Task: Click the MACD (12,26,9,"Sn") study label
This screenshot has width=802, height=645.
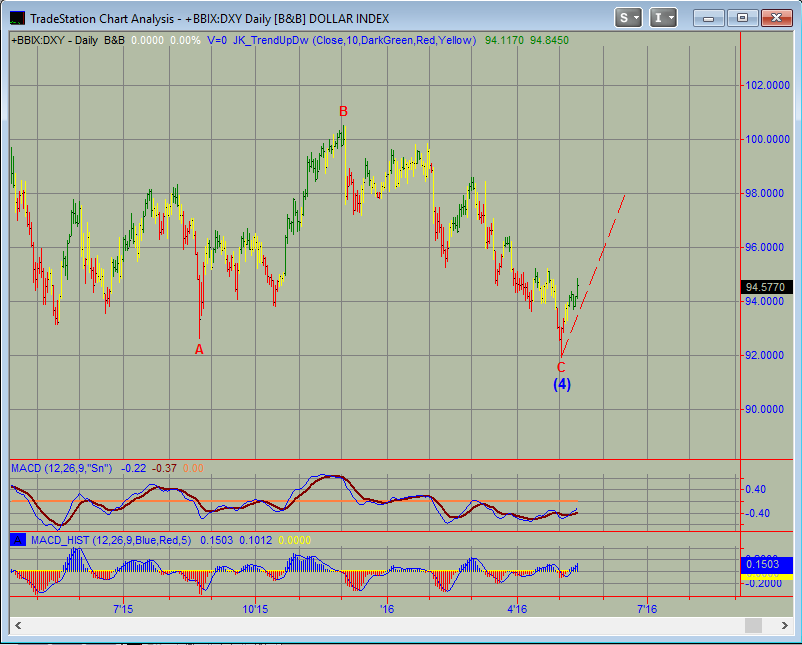Action: tap(62, 467)
